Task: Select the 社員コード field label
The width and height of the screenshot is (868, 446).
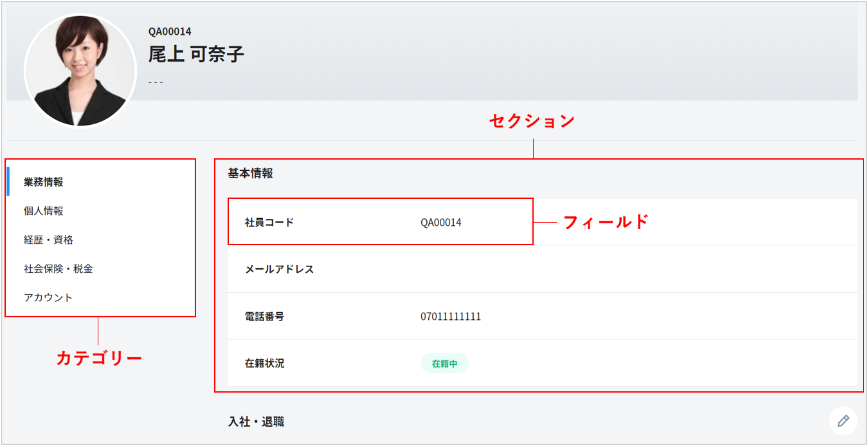Action: pos(269,223)
